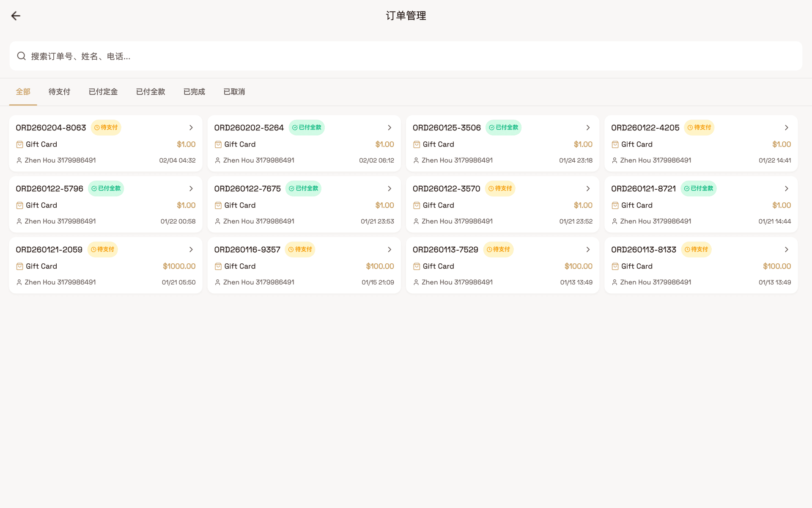Open the 已取消 filter tab
This screenshot has width=812, height=508.
coord(234,91)
